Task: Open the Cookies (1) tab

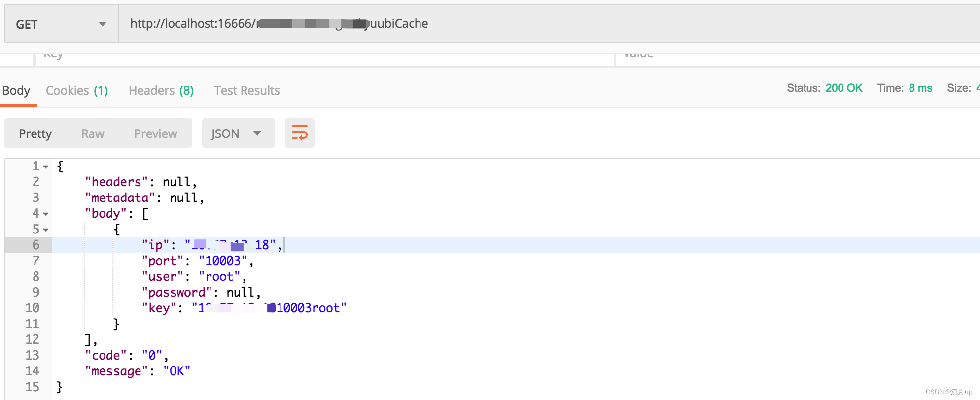Action: tap(77, 91)
